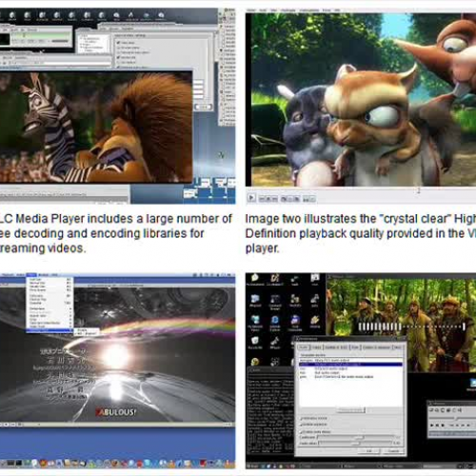
Task: Open the Recycle Bin desktop icon
Action: [255, 343]
